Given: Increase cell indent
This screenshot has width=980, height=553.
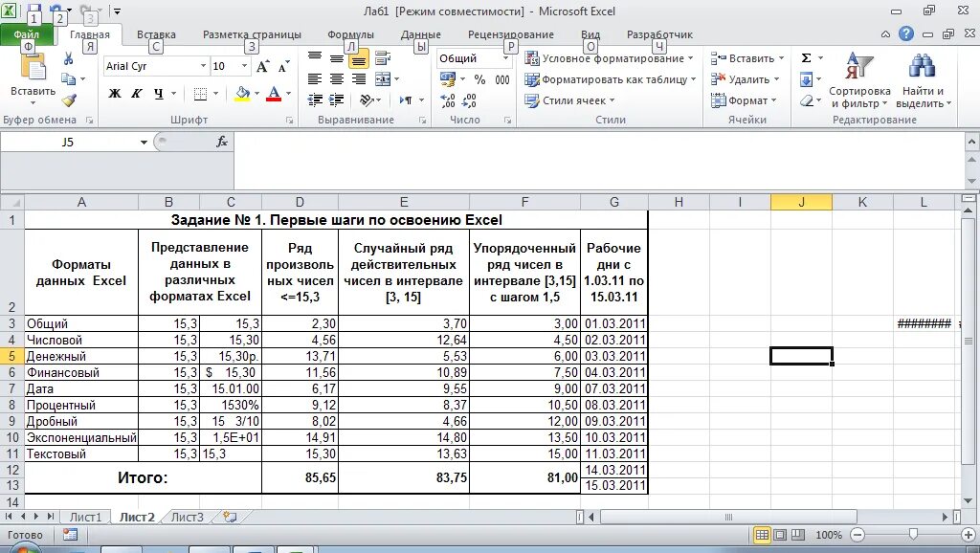Looking at the screenshot, I should 337,100.
